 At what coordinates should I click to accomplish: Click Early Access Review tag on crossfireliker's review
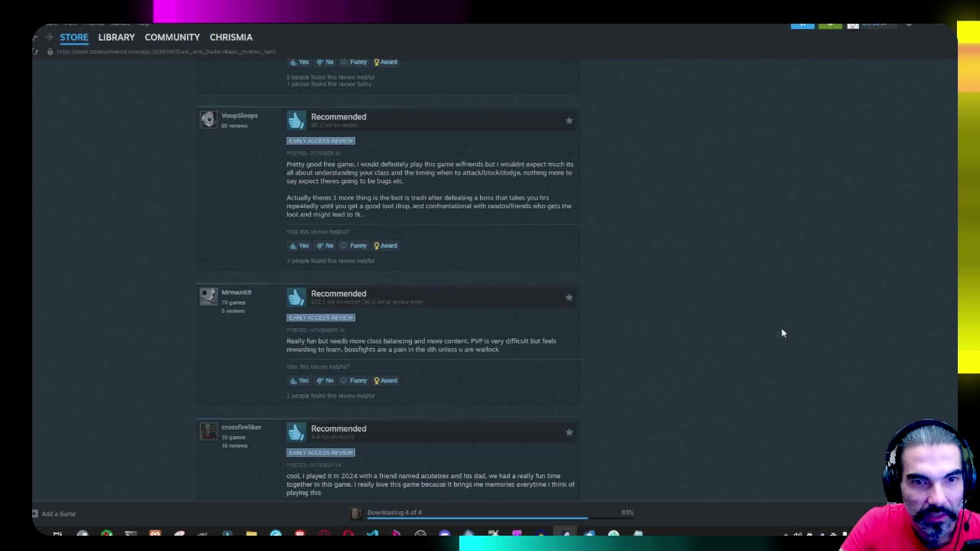(x=321, y=452)
